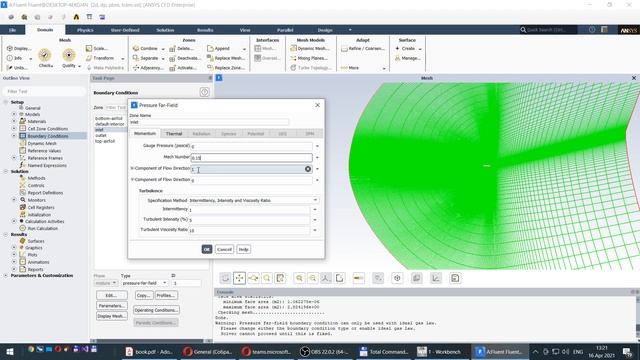Click Scale mesh option

click(x=97, y=48)
